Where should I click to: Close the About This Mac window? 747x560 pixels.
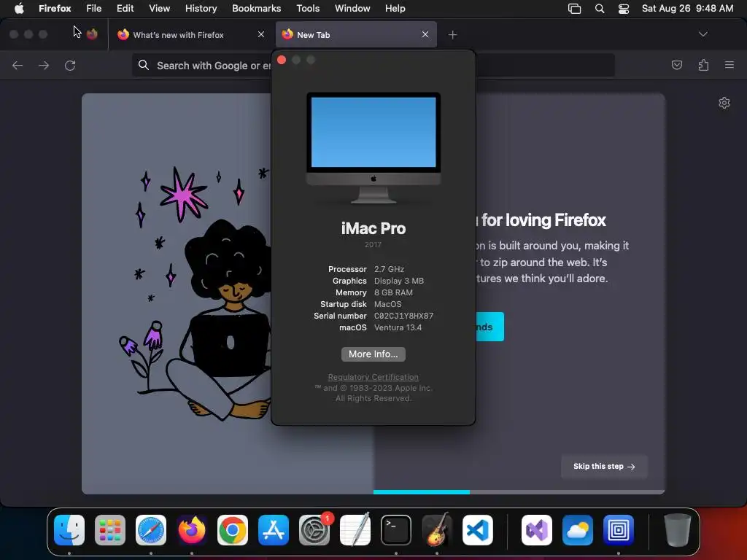click(282, 60)
